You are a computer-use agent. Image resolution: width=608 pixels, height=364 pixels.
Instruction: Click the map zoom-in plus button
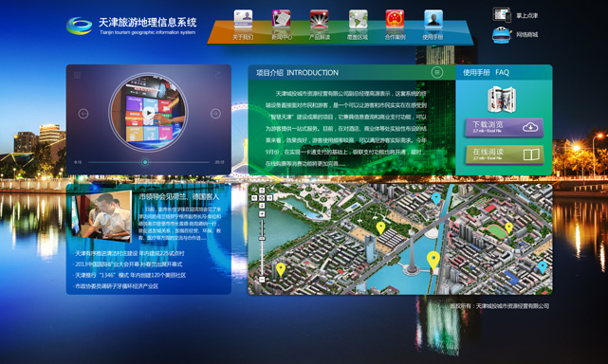tap(262, 214)
